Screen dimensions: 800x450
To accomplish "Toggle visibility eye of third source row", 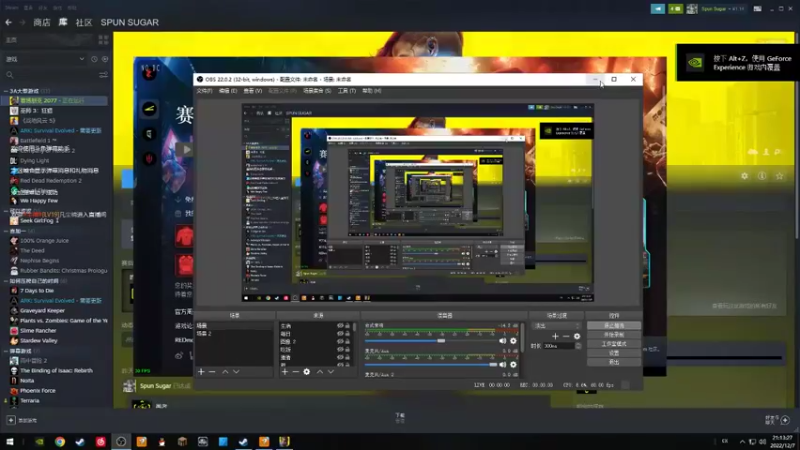I will point(340,341).
